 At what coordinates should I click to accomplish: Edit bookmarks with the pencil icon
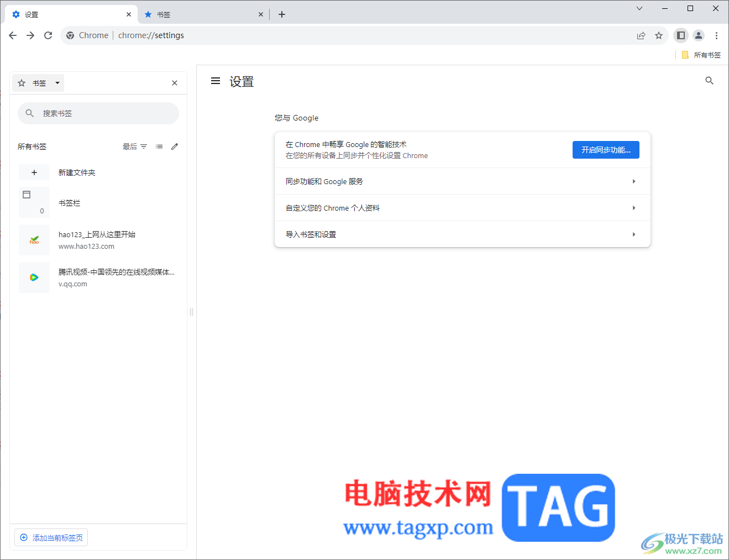175,146
